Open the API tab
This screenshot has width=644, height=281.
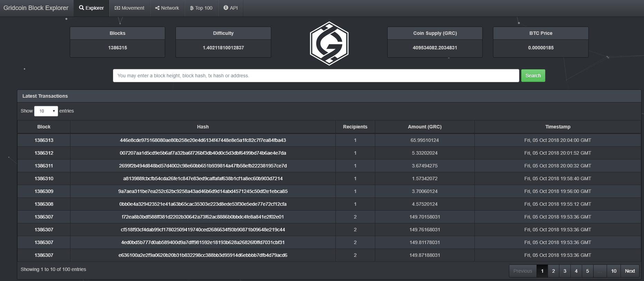tap(230, 8)
